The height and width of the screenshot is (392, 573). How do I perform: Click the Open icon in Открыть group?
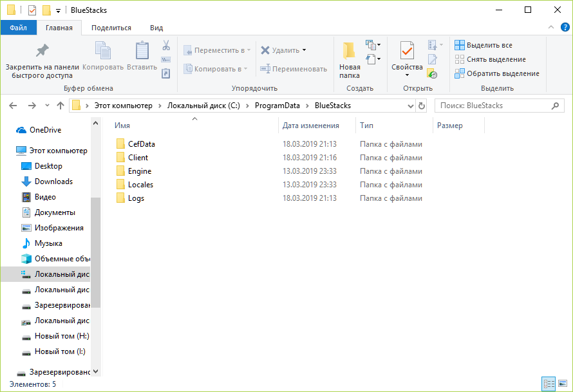(x=433, y=45)
